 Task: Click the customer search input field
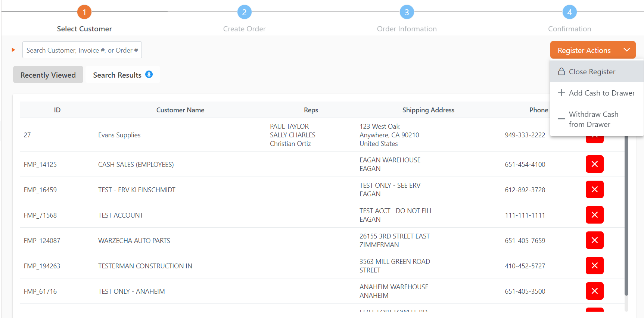[x=82, y=50]
